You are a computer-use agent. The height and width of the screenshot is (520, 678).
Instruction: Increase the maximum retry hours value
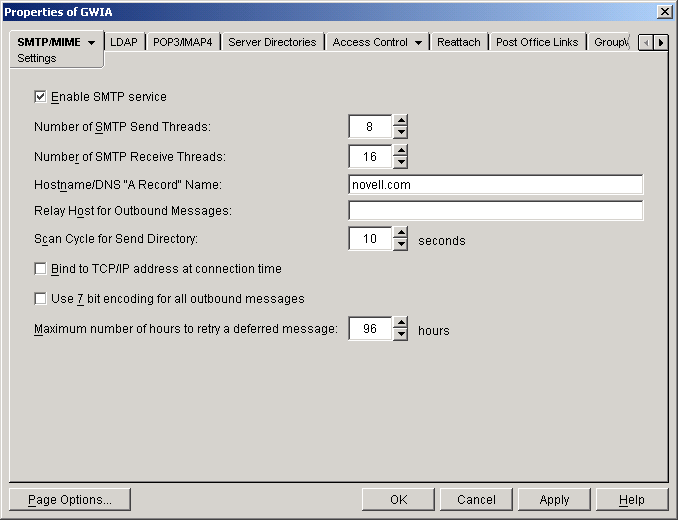pyautogui.click(x=401, y=323)
